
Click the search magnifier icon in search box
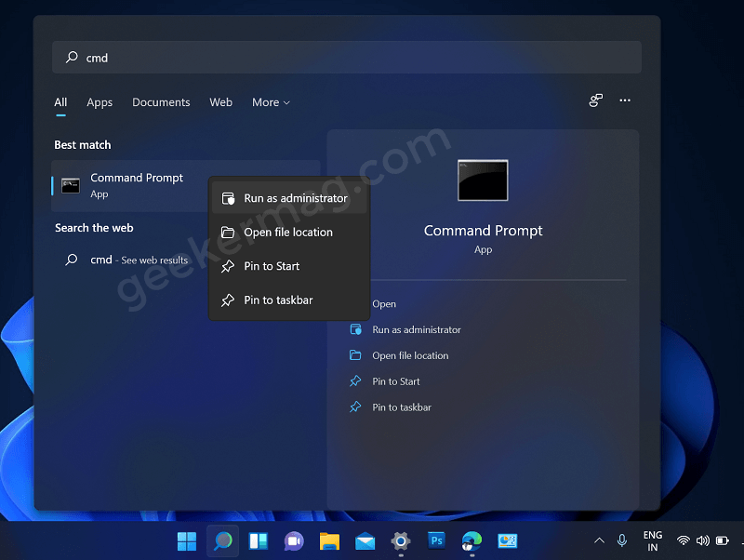pos(72,58)
